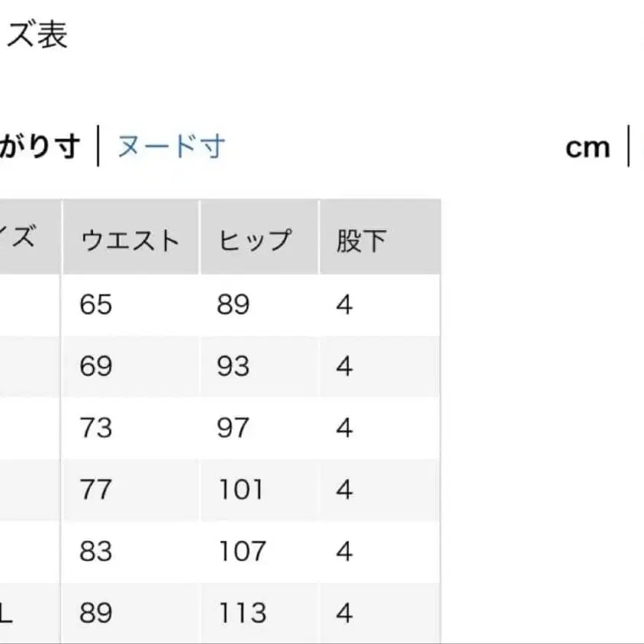
Task: Click waist value 73
Action: [x=96, y=429]
